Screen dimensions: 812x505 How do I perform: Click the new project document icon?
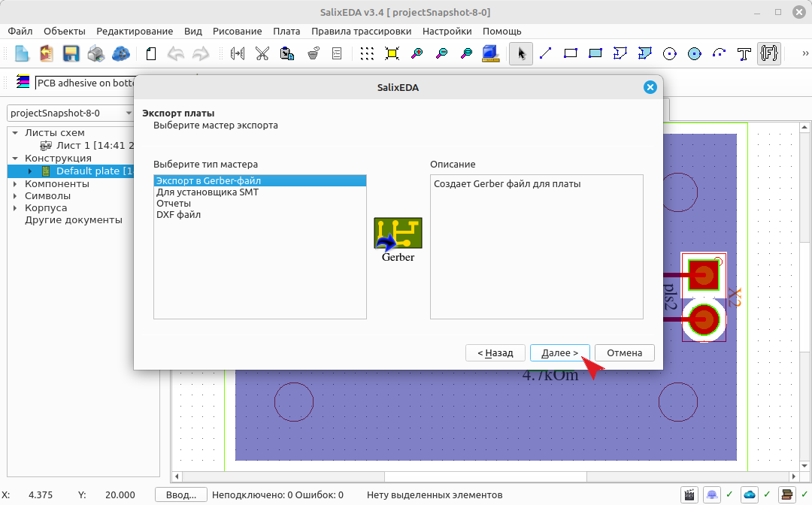(x=22, y=53)
